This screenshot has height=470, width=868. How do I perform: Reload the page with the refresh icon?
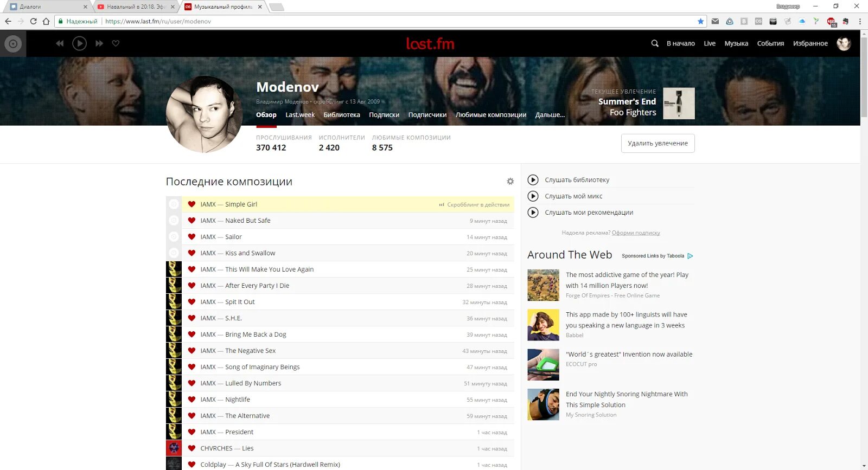click(33, 21)
